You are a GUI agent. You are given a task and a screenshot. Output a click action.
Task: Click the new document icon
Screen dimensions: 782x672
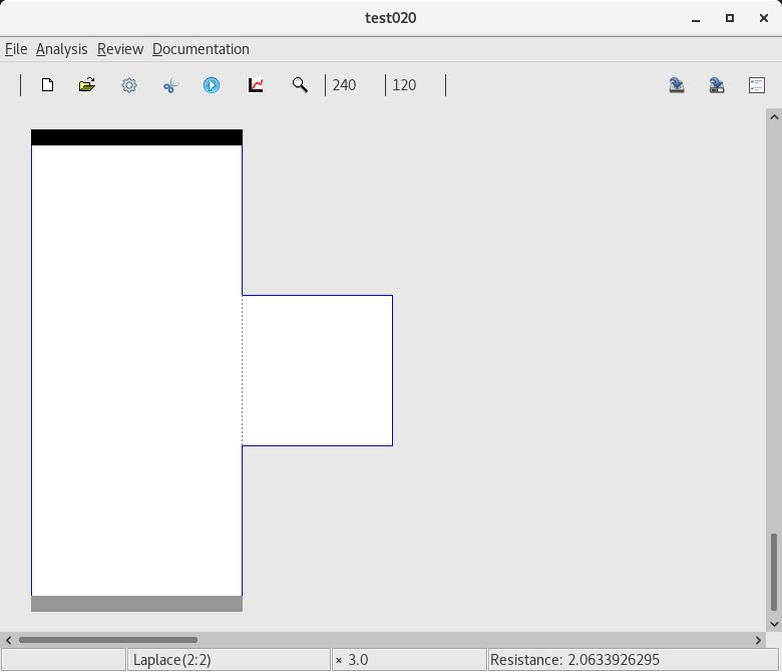47,85
